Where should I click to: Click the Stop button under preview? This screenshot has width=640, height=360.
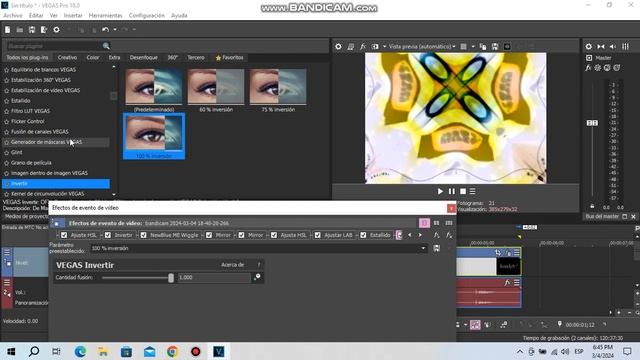pyautogui.click(x=463, y=191)
